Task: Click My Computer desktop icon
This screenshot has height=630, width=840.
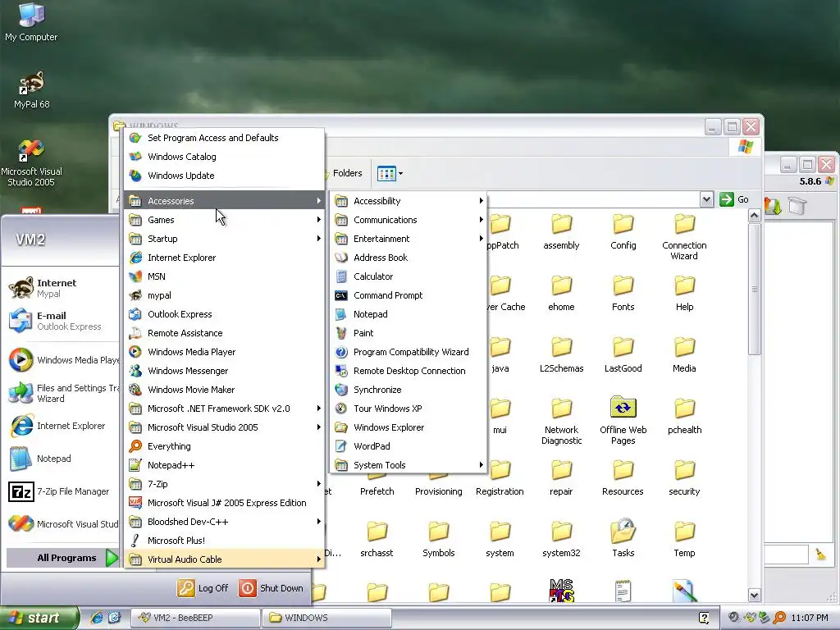Action: click(31, 22)
